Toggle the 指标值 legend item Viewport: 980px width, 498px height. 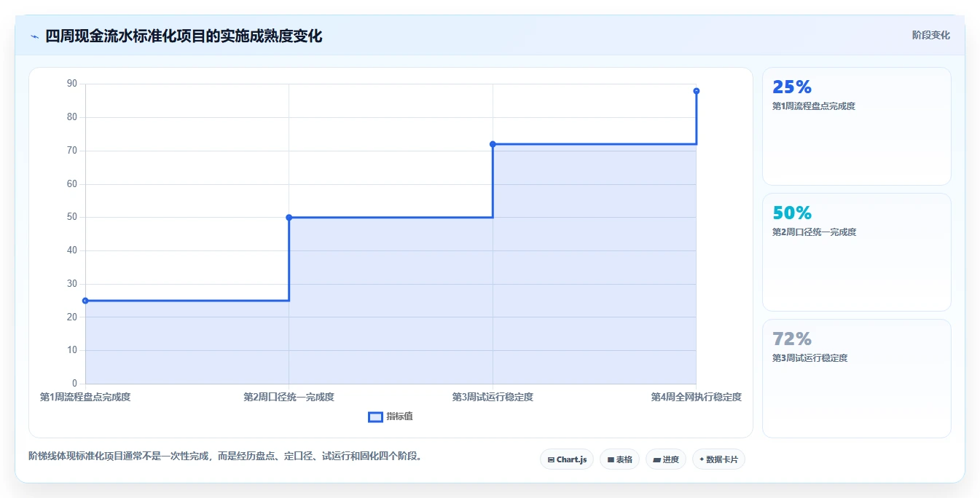(x=391, y=416)
